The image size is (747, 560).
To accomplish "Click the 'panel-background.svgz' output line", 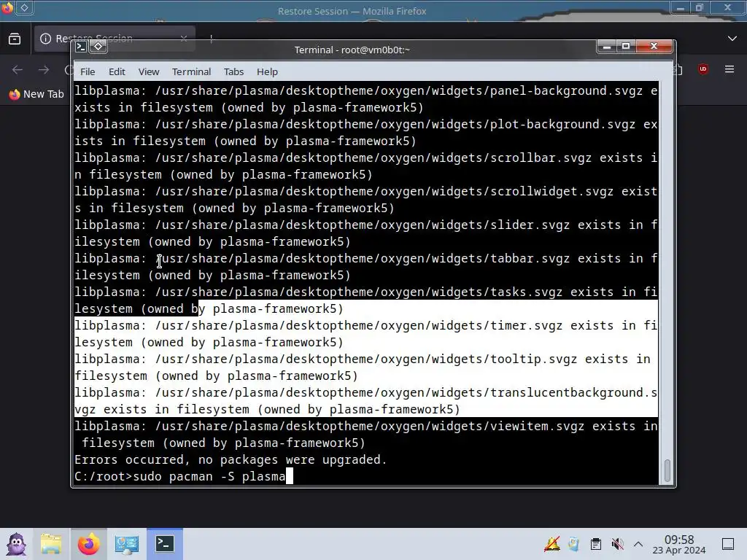I will pos(366,91).
